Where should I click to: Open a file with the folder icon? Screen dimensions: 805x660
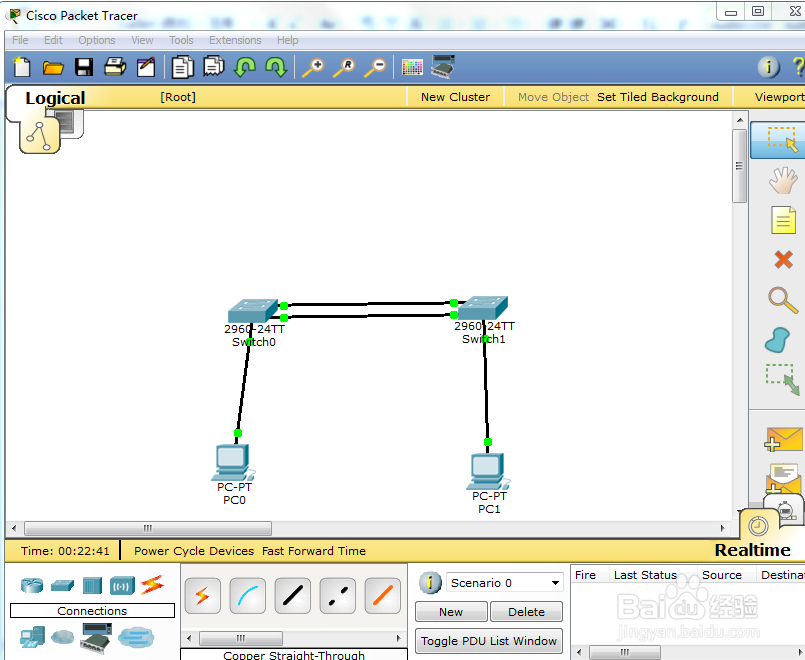point(53,67)
